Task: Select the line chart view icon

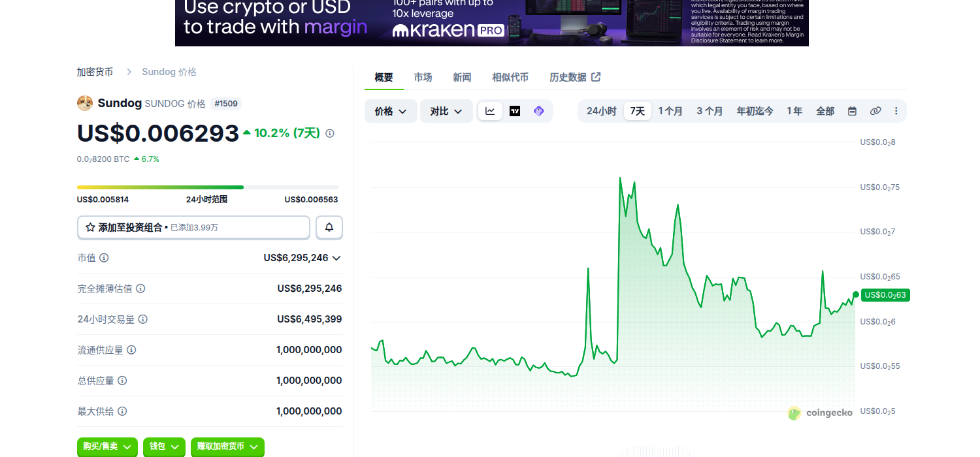Action: 490,111
